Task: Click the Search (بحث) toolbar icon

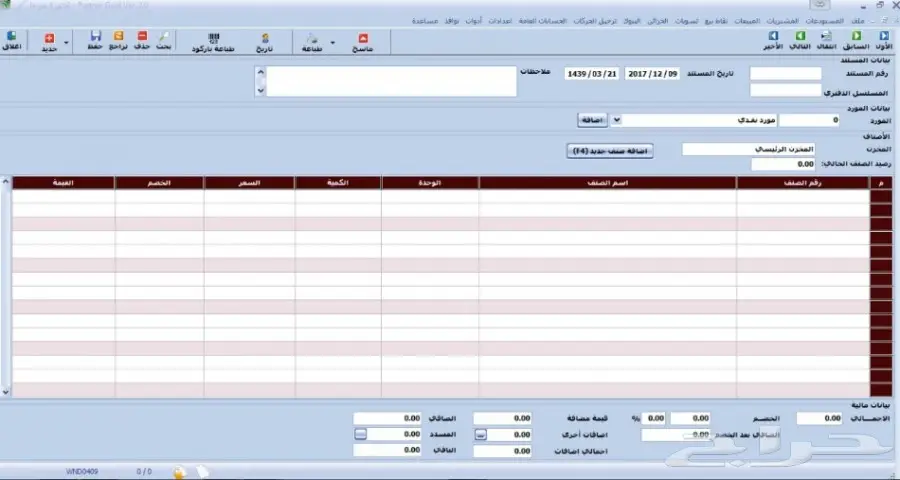Action: coord(163,37)
